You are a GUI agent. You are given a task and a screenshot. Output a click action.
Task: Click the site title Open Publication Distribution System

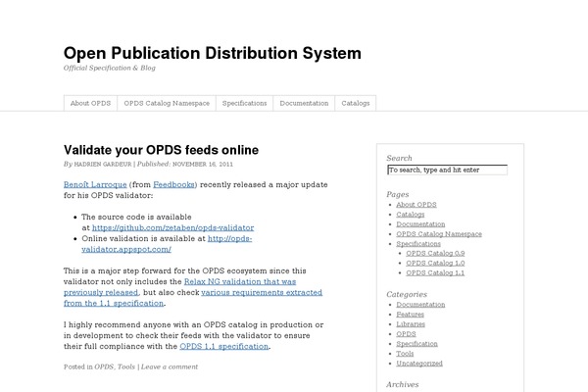213,53
